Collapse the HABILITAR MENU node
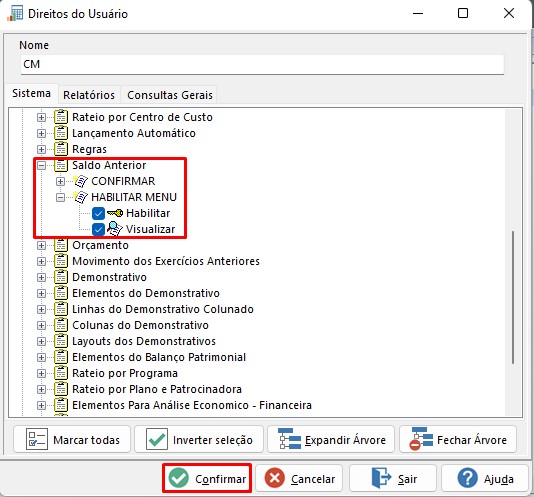This screenshot has height=497, width=534. click(x=60, y=197)
